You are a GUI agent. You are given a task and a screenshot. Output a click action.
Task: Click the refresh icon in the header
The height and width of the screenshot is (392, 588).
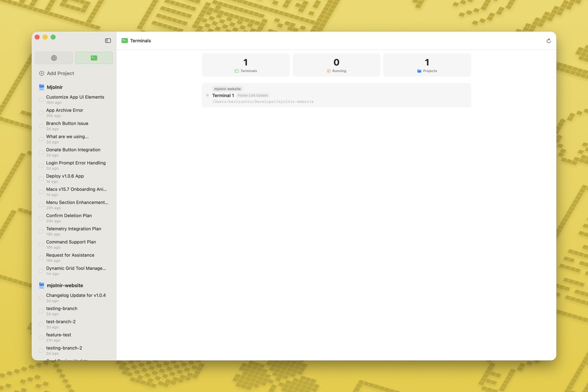coord(548,41)
